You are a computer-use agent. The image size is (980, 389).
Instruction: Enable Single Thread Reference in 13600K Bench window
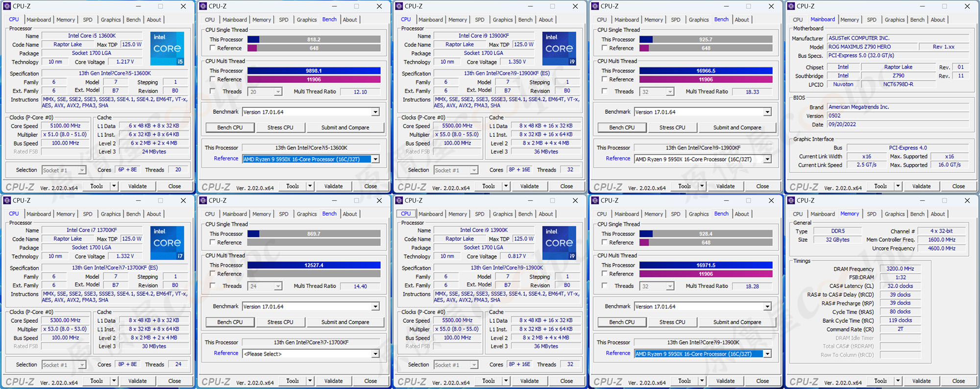click(x=213, y=48)
